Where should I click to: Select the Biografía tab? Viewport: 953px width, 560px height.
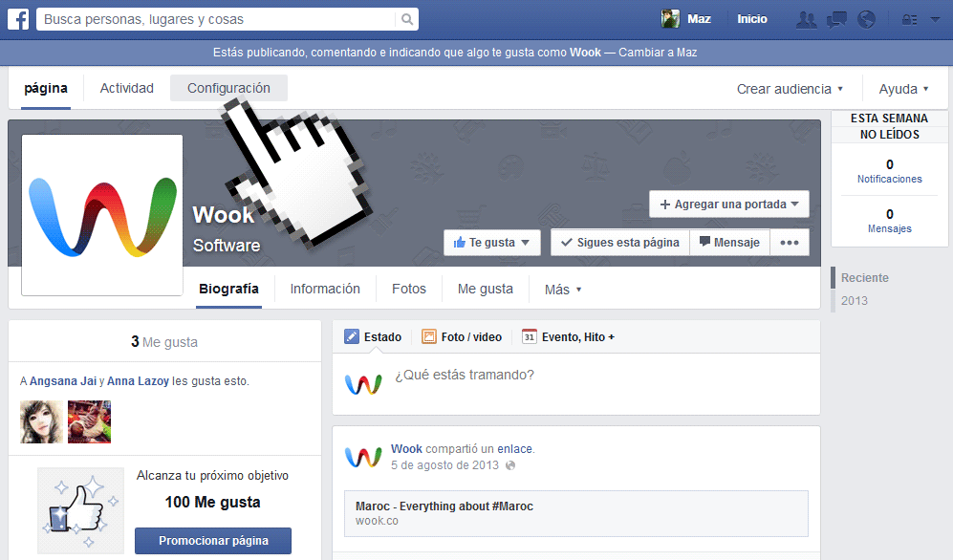point(228,290)
